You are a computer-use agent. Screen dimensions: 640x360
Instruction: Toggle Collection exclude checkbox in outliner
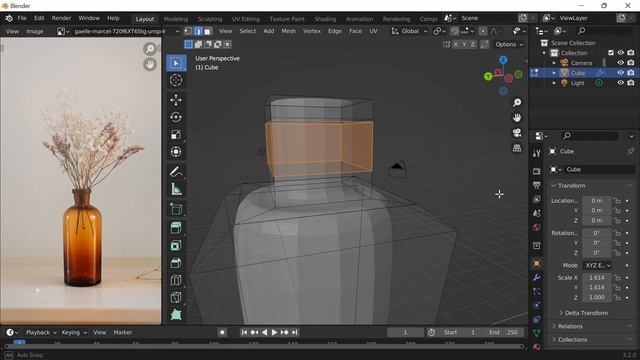pos(611,53)
